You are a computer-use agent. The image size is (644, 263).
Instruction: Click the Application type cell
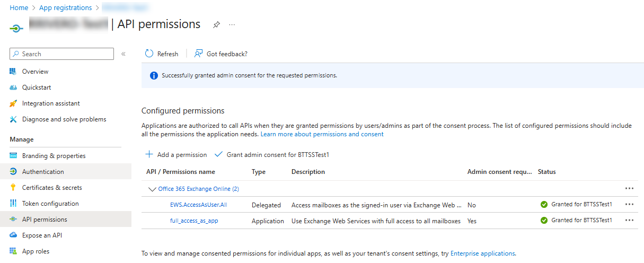pyautogui.click(x=268, y=221)
